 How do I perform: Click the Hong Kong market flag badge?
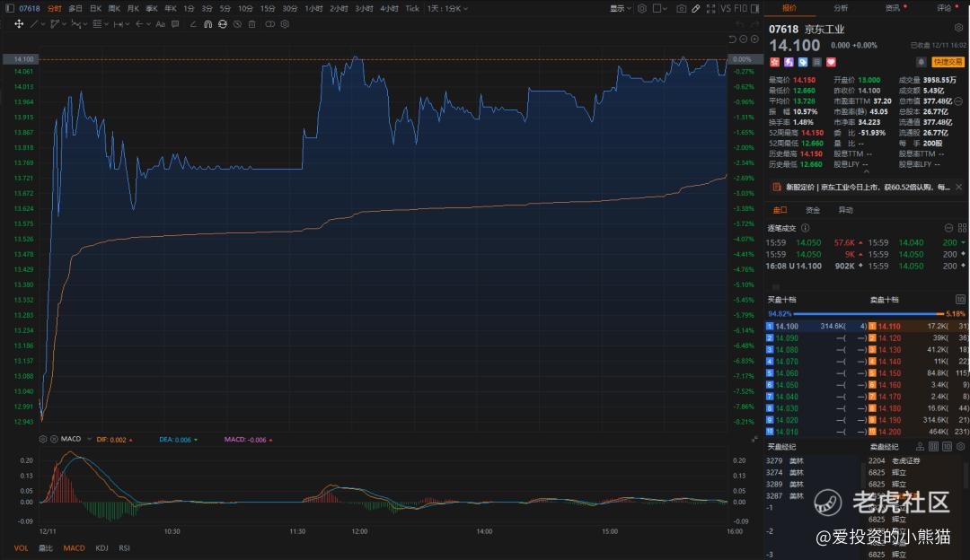(774, 62)
